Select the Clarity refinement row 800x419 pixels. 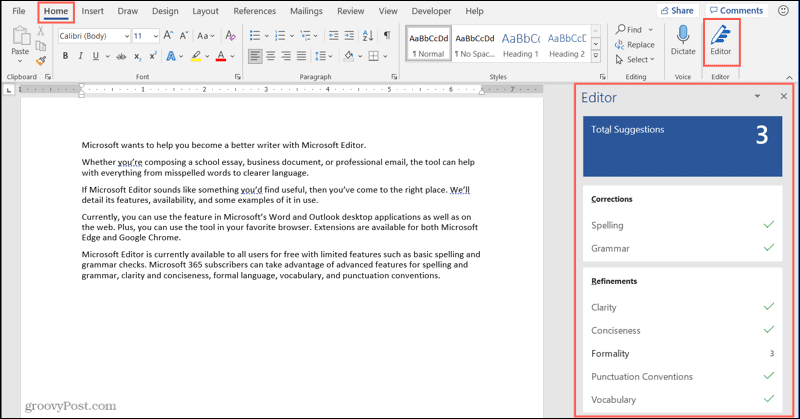[682, 307]
